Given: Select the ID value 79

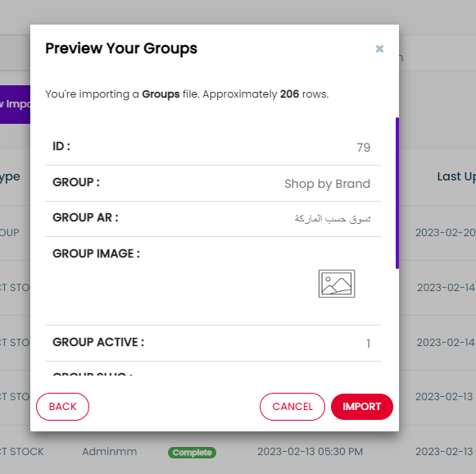Looking at the screenshot, I should tap(364, 148).
